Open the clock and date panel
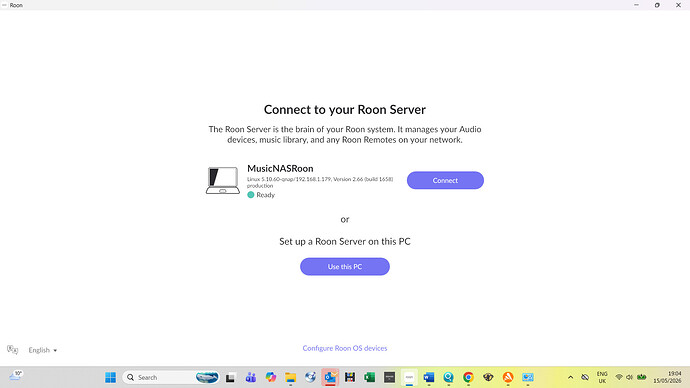 [x=668, y=377]
